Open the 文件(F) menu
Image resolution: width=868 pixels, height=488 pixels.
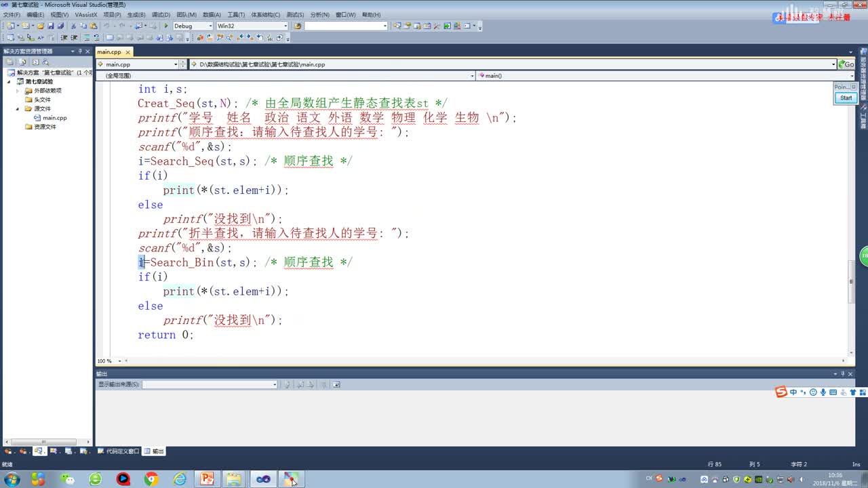pos(12,14)
